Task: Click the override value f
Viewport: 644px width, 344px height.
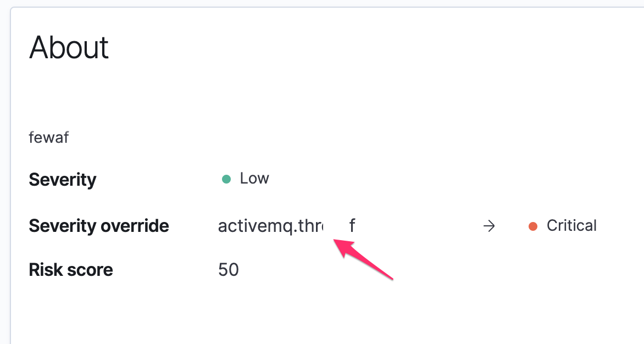Action: (x=351, y=226)
